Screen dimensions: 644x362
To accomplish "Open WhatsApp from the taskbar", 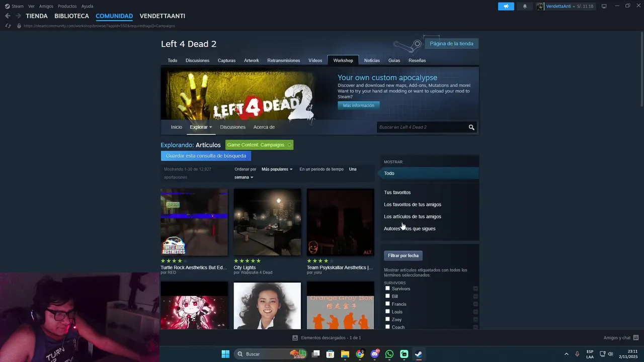I will 389,354.
